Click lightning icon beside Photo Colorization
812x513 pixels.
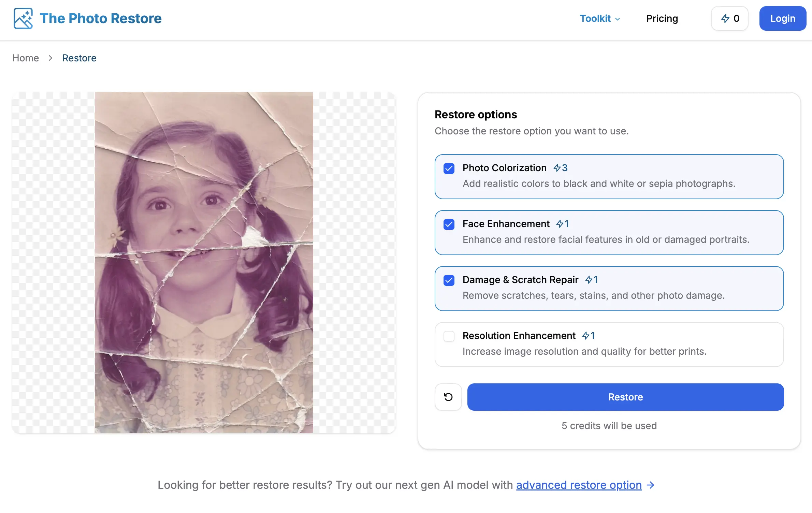point(557,168)
